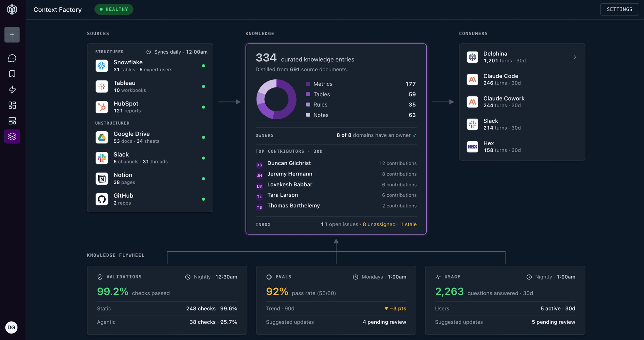Click 8 of 8 domains have an owner
This screenshot has height=340, width=644.
pyautogui.click(x=376, y=135)
